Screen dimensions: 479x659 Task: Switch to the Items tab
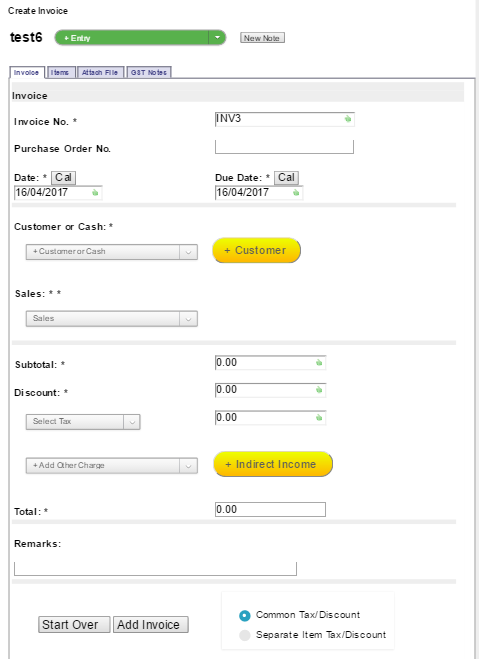click(x=61, y=73)
